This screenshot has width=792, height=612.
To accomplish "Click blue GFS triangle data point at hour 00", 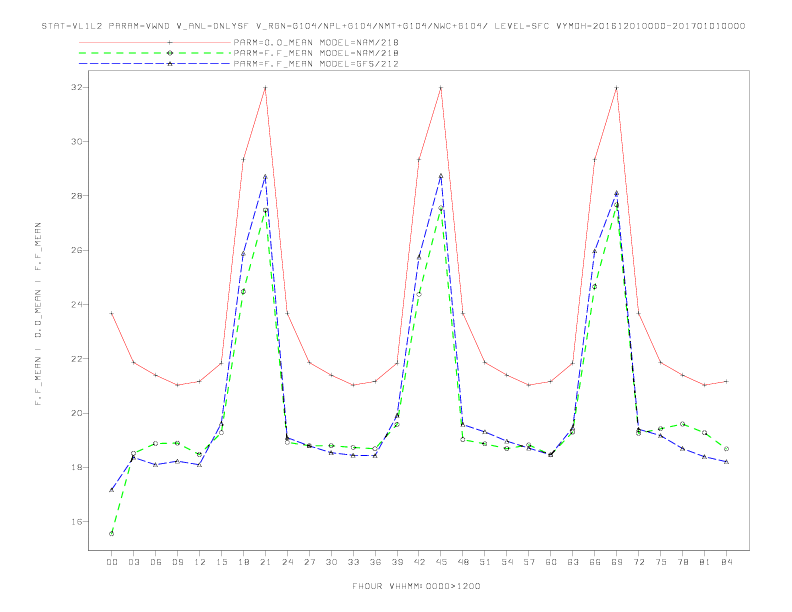I will pos(112,490).
